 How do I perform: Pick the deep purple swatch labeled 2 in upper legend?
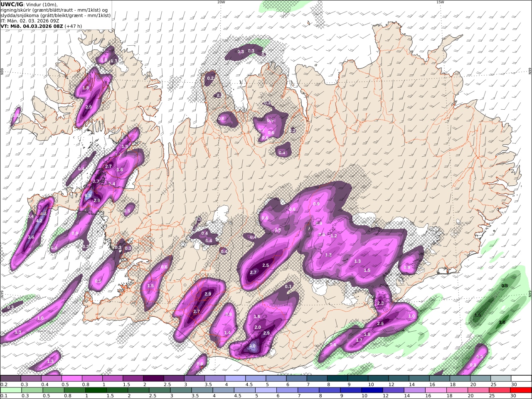153,378
